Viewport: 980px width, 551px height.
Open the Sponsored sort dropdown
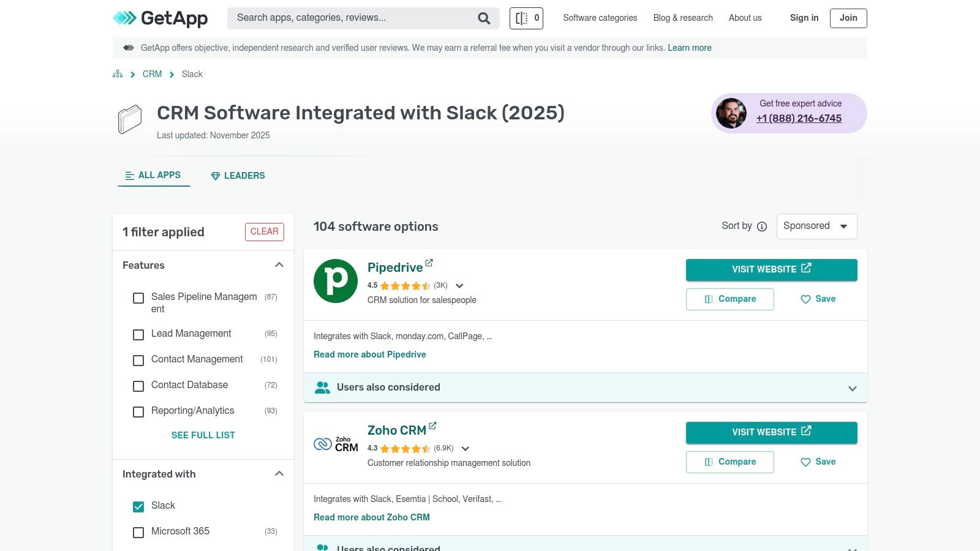tap(816, 226)
